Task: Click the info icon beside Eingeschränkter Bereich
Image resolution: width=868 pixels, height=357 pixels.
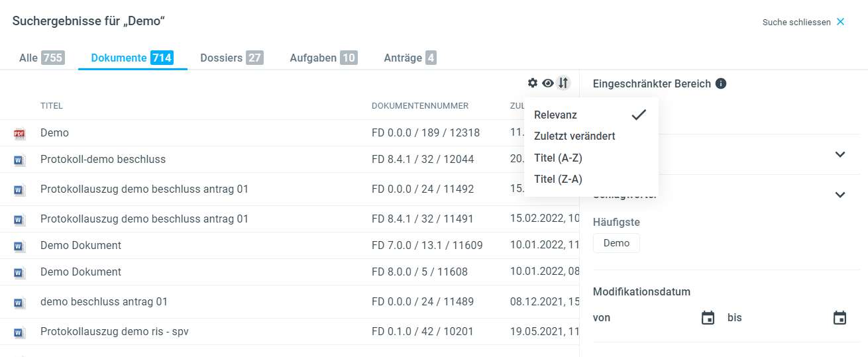Action: (x=721, y=83)
